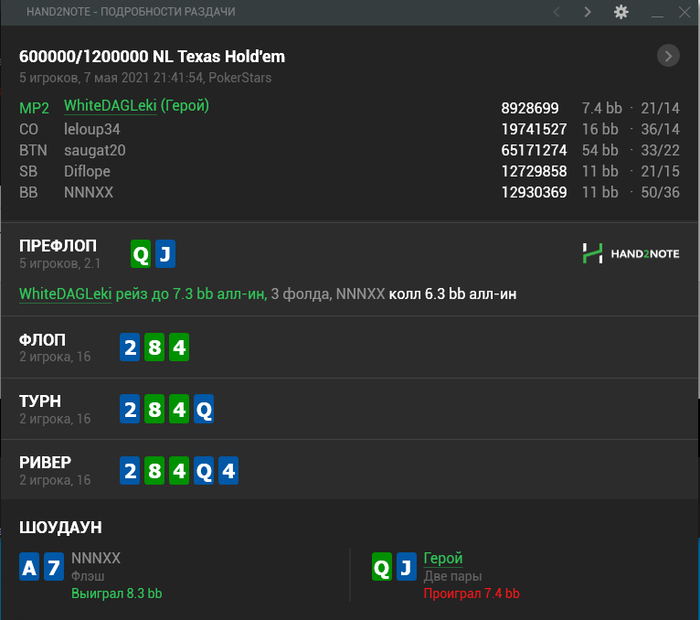The height and width of the screenshot is (620, 700).
Task: Select player Diflope in the seat list
Action: click(x=87, y=171)
